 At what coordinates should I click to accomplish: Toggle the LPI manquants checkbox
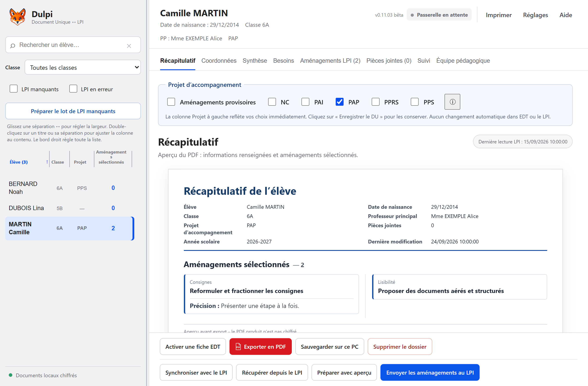point(14,89)
